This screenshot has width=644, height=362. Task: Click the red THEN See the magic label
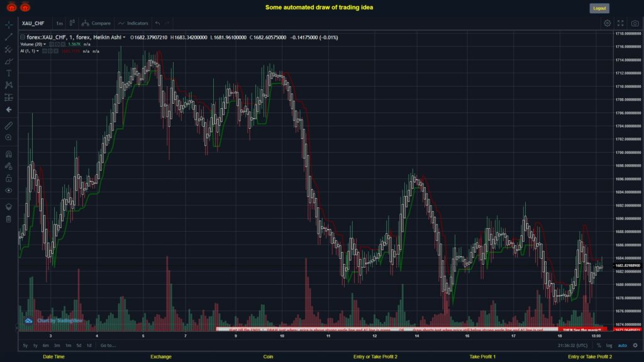(582, 329)
